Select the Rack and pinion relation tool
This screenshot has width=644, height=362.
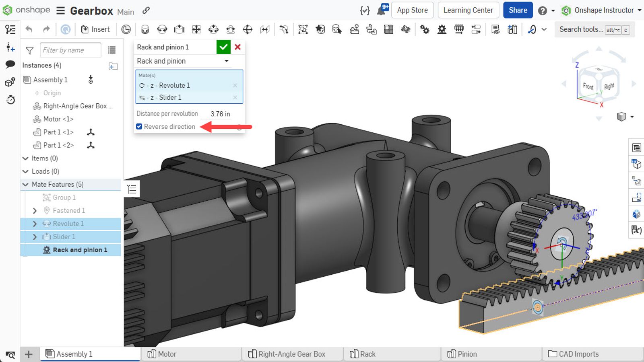442,29
